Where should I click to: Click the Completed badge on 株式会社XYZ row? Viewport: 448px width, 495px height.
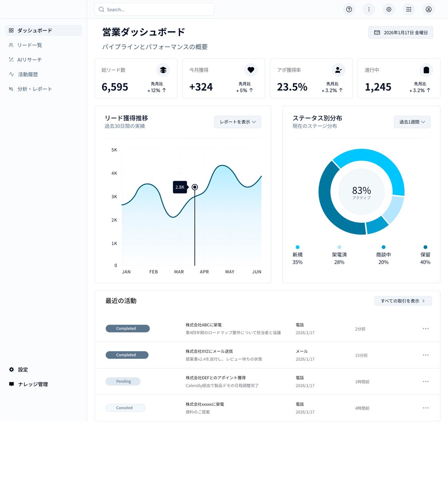point(127,355)
